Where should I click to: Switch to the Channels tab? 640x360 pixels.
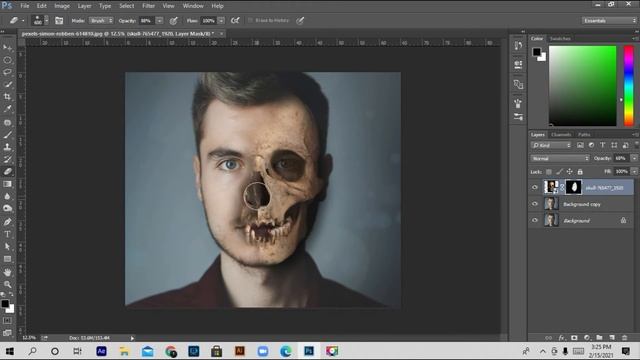561,135
